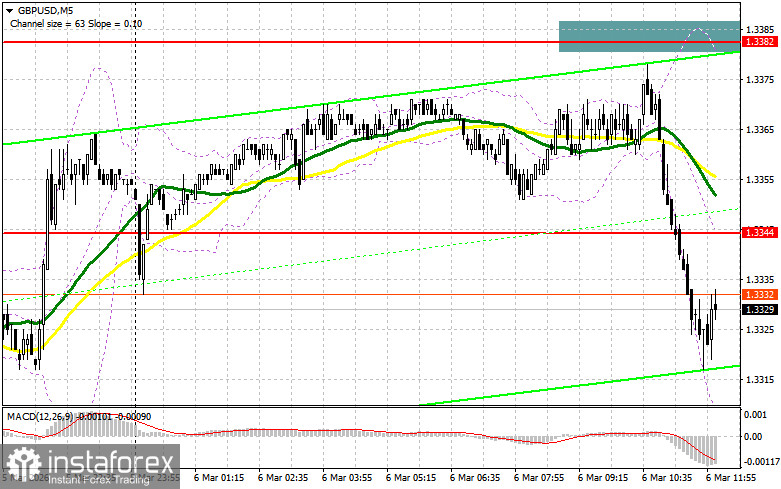Image resolution: width=781 pixels, height=489 pixels.
Task: Click the 6 Mar 03:55 time label
Action: pos(347,478)
